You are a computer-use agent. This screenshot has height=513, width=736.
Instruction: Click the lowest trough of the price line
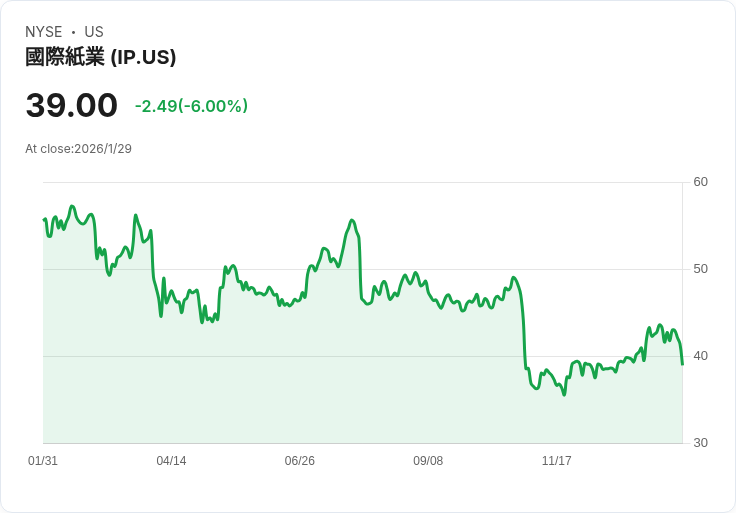point(564,395)
